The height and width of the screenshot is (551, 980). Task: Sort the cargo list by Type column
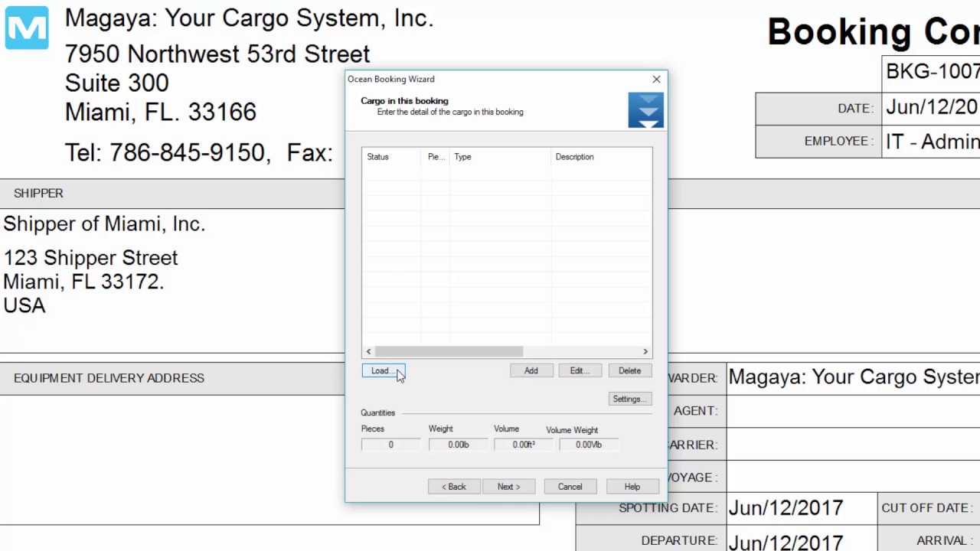(x=501, y=157)
